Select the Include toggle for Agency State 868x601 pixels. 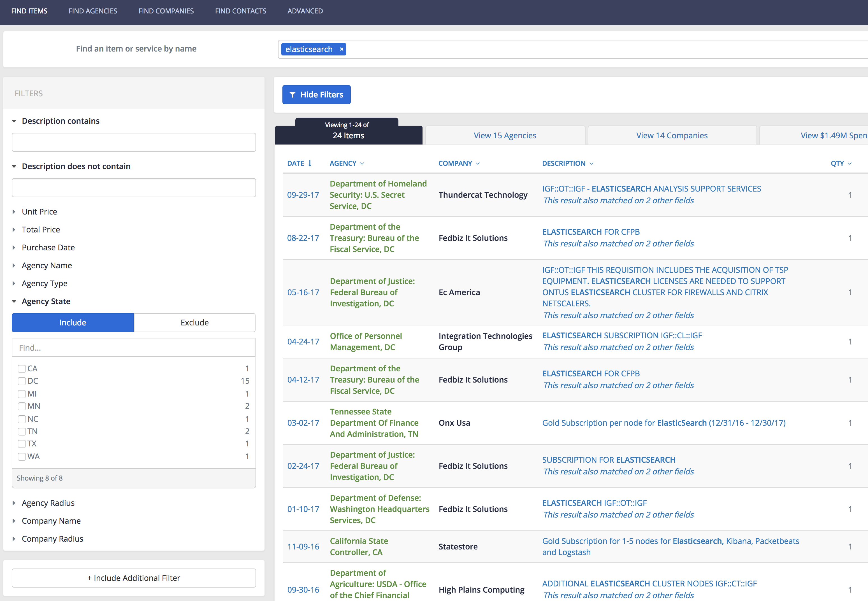pos(73,322)
